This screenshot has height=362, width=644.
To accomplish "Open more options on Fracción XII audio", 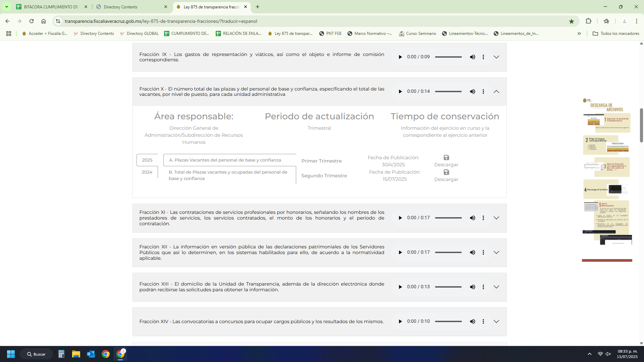I will 483,252.
